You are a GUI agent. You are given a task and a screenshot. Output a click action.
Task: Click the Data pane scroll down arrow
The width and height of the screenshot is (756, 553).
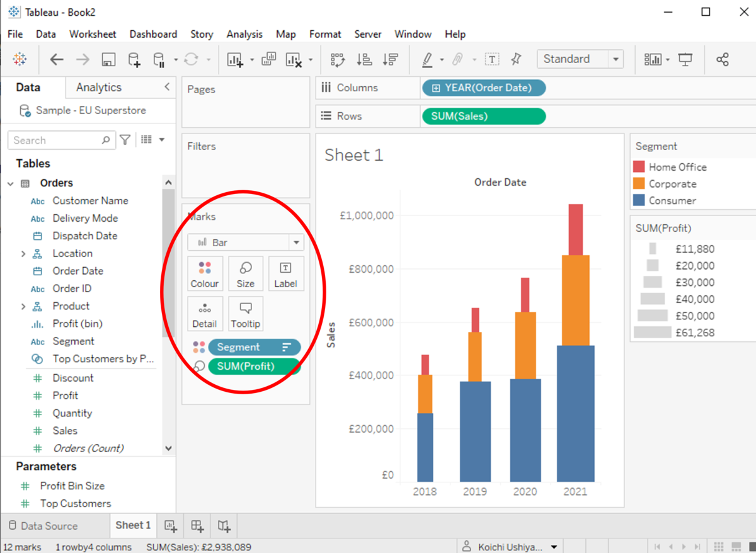pos(168,448)
